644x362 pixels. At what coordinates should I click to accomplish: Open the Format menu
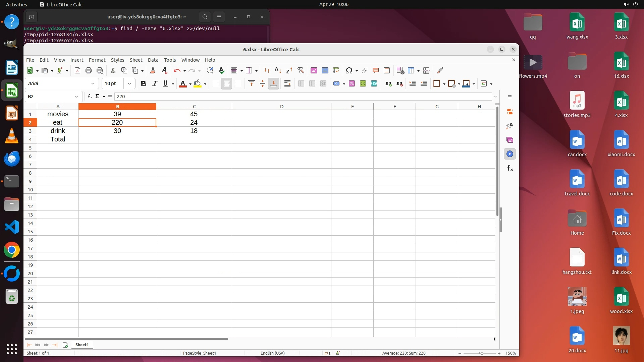click(97, 60)
